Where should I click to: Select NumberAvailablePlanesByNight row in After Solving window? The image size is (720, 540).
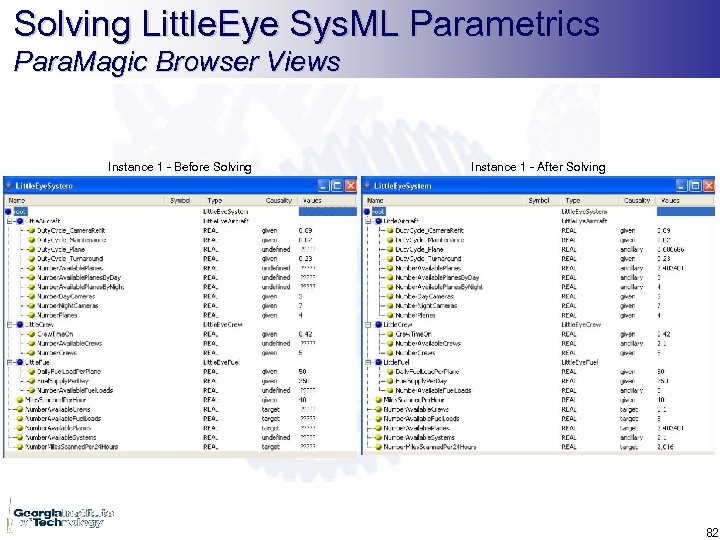[539, 287]
